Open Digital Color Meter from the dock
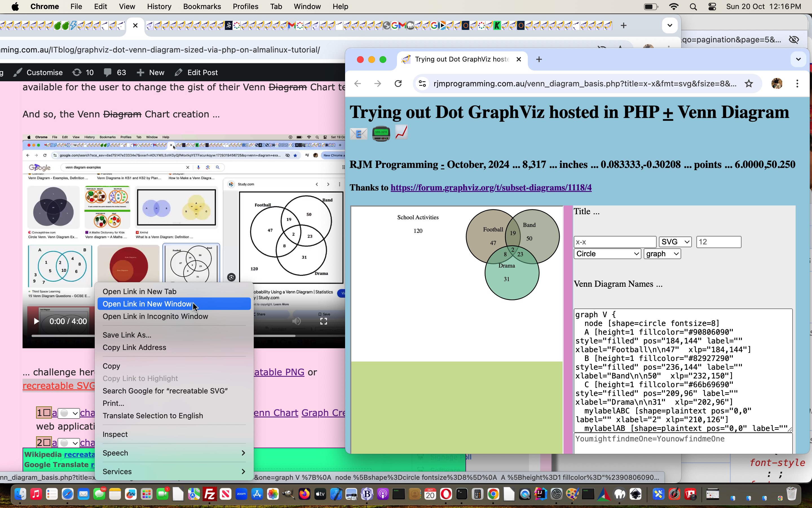The image size is (812, 508). pyautogui.click(x=674, y=494)
